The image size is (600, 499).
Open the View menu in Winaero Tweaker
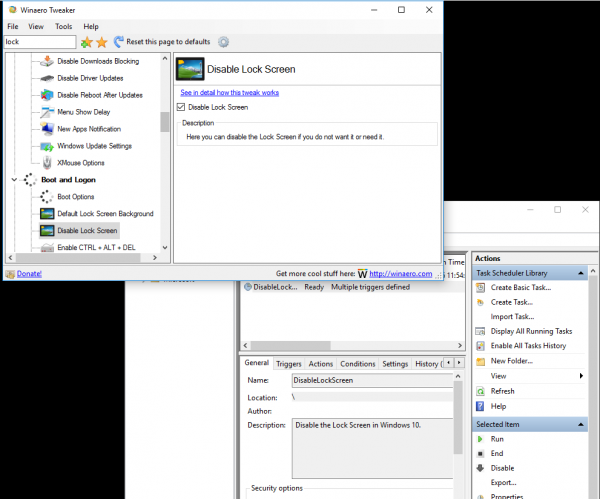click(36, 26)
